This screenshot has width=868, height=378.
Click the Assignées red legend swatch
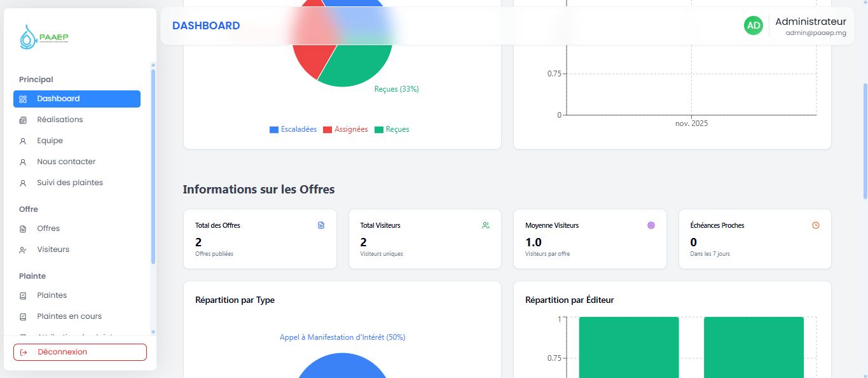(327, 130)
